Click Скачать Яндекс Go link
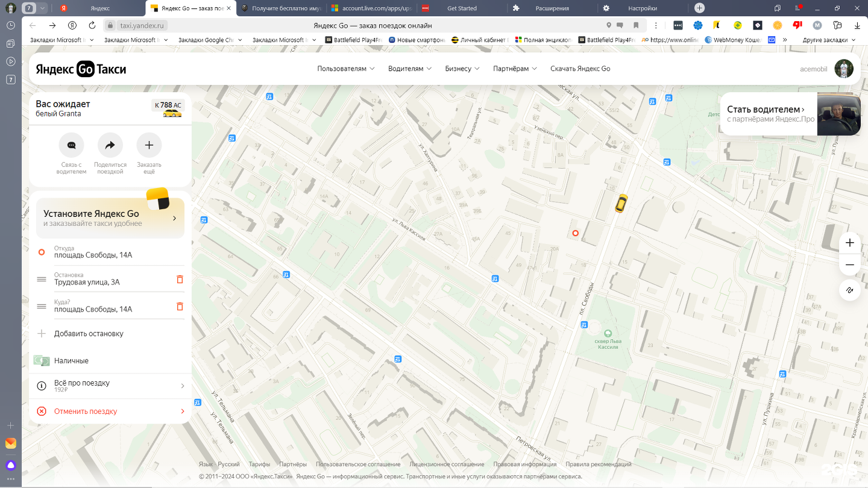The image size is (868, 488). [x=580, y=69]
